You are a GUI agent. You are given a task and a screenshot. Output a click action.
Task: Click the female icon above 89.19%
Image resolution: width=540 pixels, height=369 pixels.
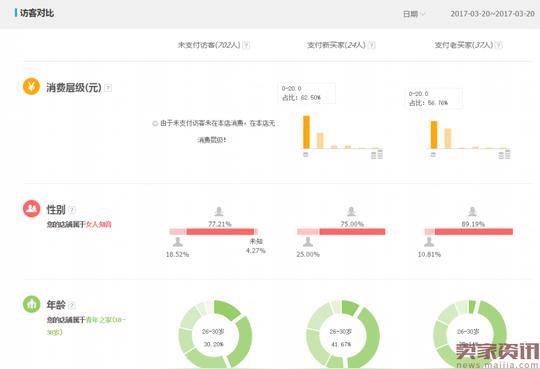click(x=472, y=211)
